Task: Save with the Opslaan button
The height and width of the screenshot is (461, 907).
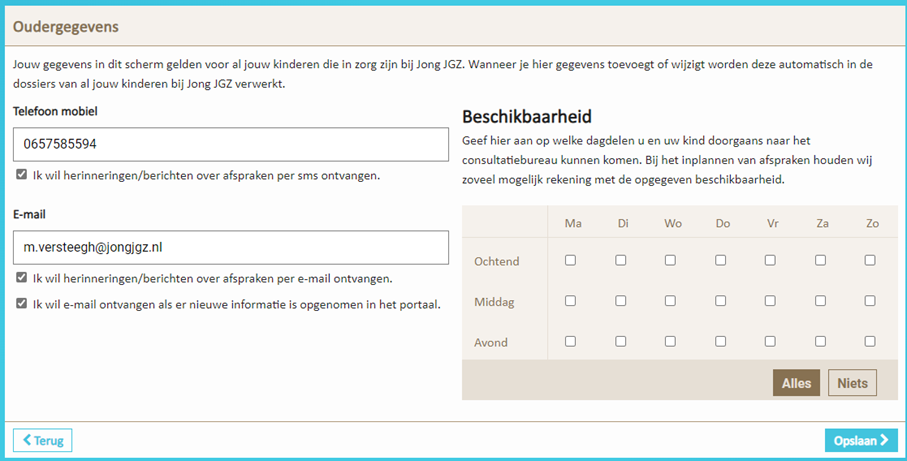Action: [860, 440]
